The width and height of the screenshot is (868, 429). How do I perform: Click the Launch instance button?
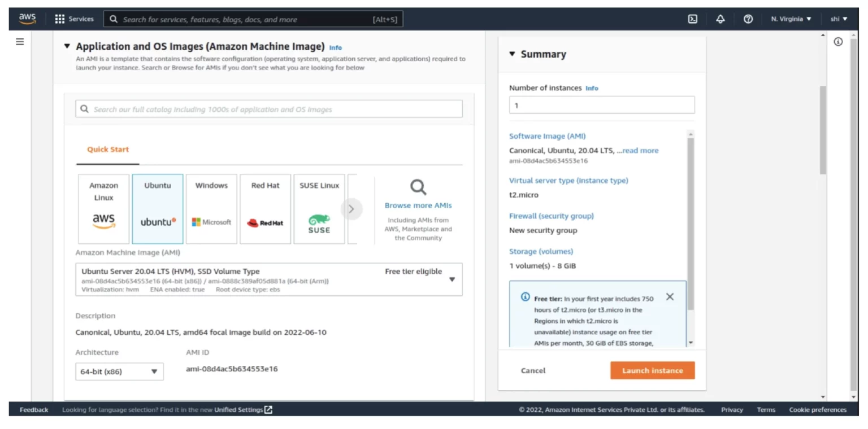(652, 370)
